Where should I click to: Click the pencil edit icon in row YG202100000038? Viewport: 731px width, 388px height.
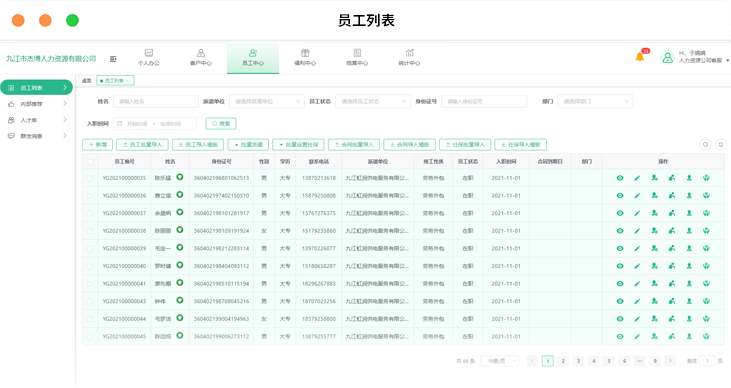click(x=637, y=231)
